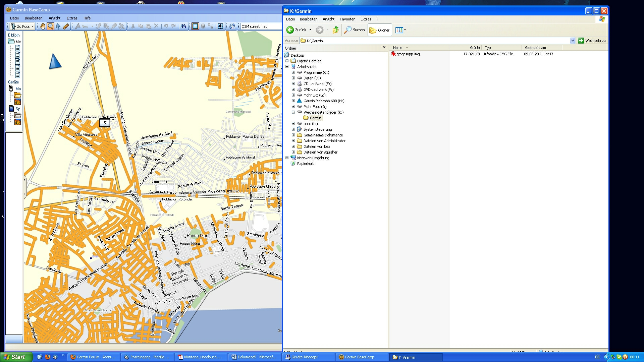Click the Cut scissors icon in BaseCamp
This screenshot has height=362, width=644.
click(x=133, y=26)
